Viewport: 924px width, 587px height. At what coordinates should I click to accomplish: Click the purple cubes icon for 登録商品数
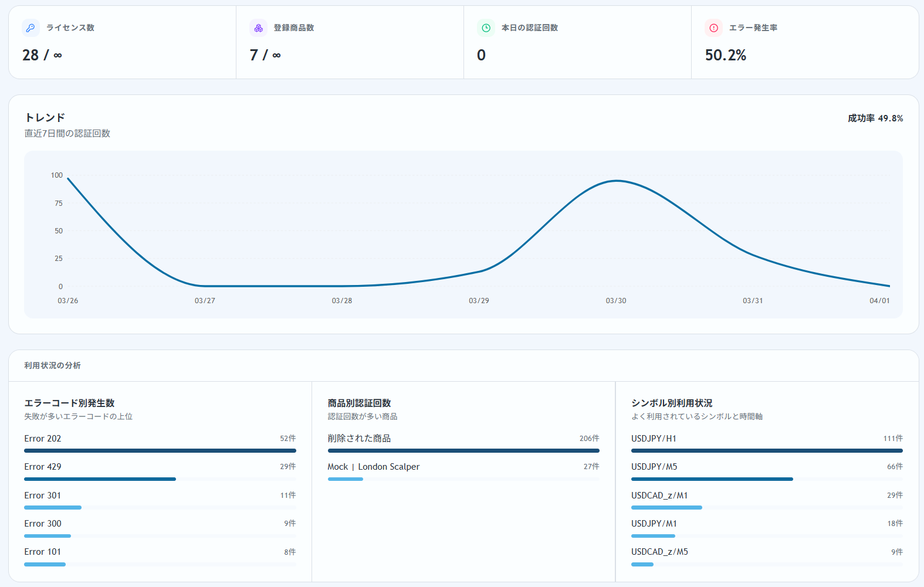[258, 28]
